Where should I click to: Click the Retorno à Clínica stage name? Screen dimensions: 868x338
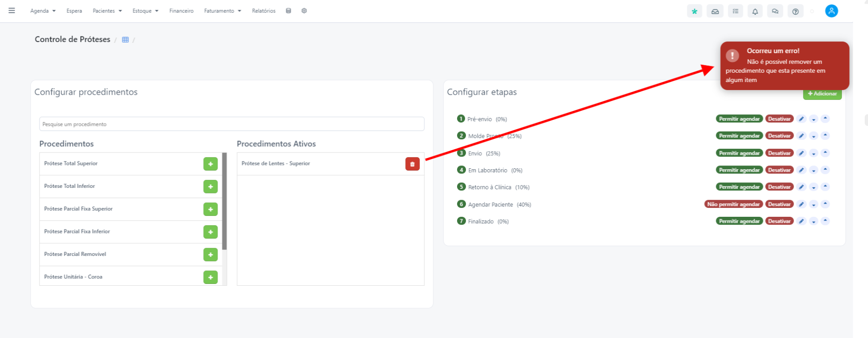click(x=490, y=187)
